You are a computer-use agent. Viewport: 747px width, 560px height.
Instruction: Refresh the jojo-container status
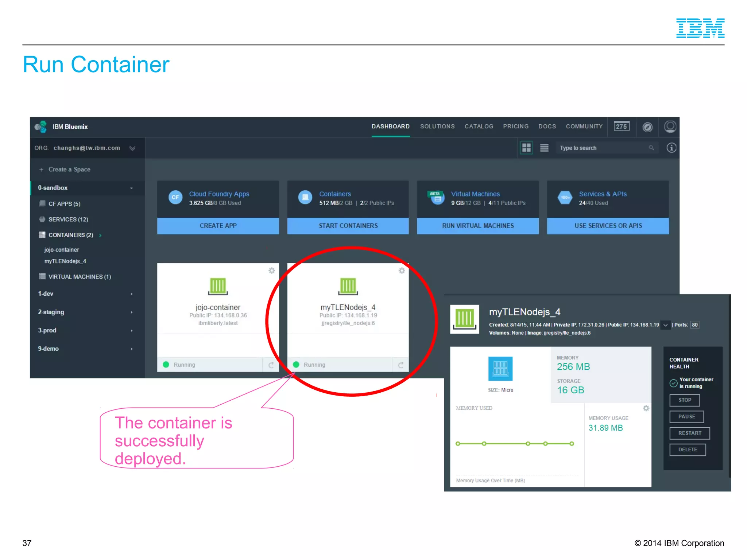(271, 365)
